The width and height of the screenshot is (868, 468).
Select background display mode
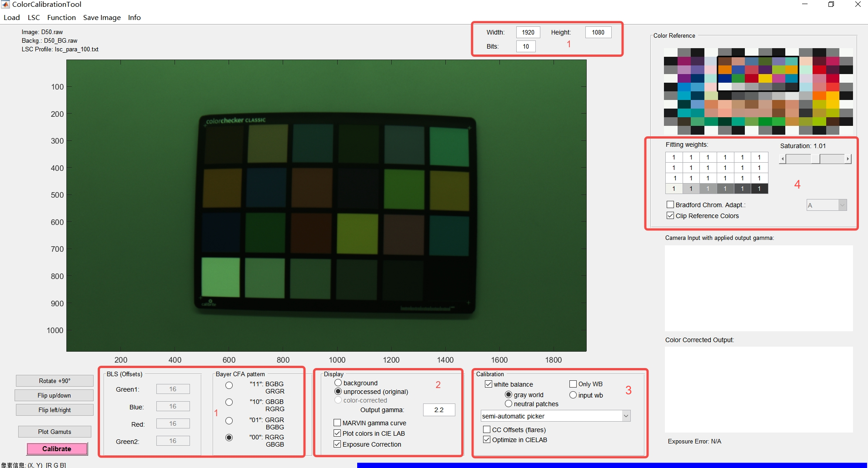point(338,383)
